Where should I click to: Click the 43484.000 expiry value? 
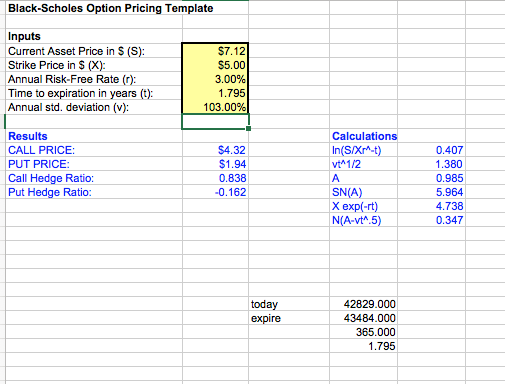click(x=370, y=318)
